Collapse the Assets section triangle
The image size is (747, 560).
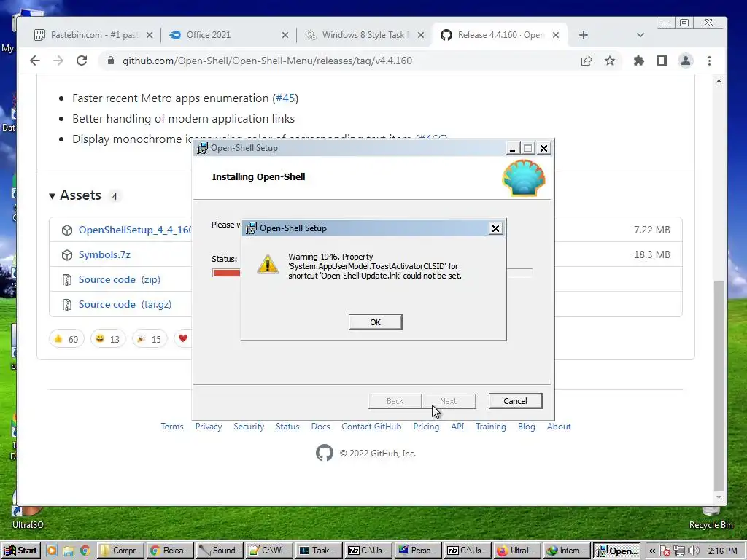coord(52,195)
